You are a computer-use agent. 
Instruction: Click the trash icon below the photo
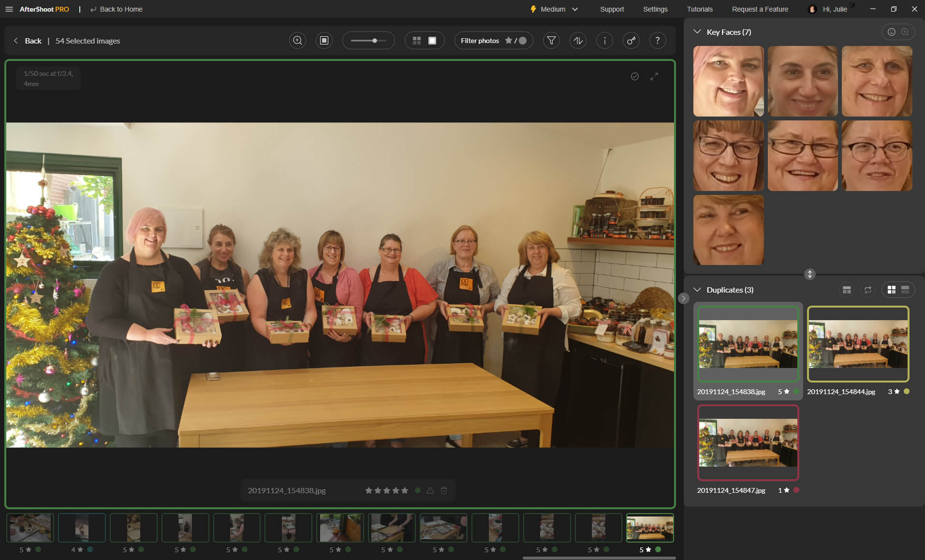[444, 490]
